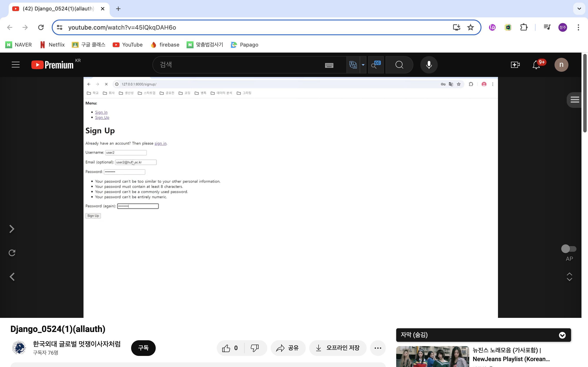Click the 공유 share button
Screen dimensions: 588x367
[x=288, y=348]
